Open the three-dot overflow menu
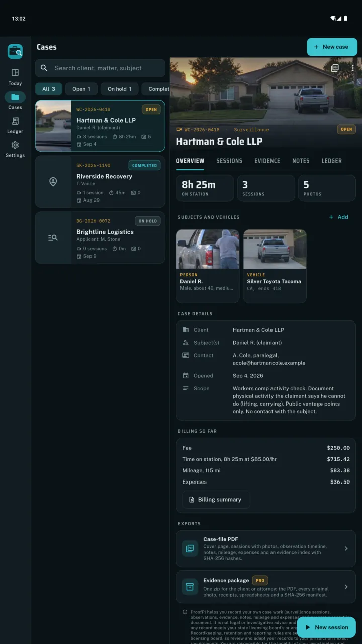 coord(353,68)
